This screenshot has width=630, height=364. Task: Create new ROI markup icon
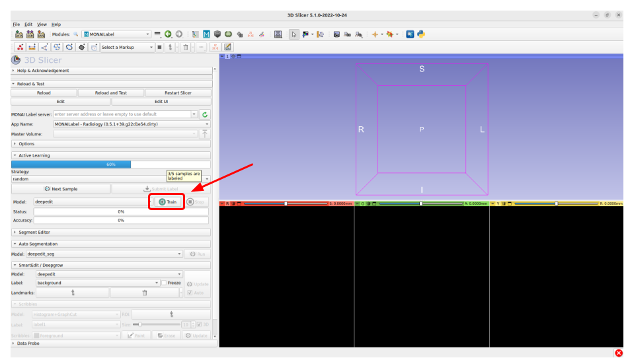tap(94, 48)
